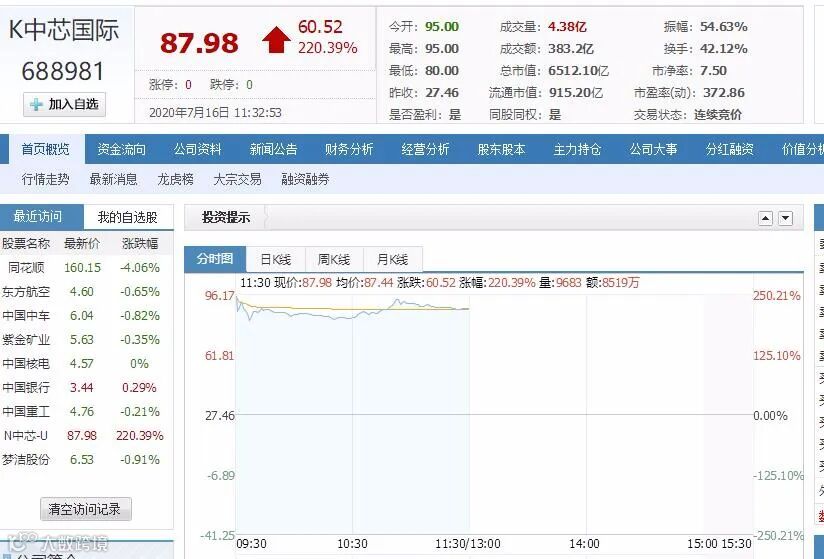Image resolution: width=824 pixels, height=559 pixels.
Task: Click the 涨跌幅 column header
Action: tap(140, 243)
